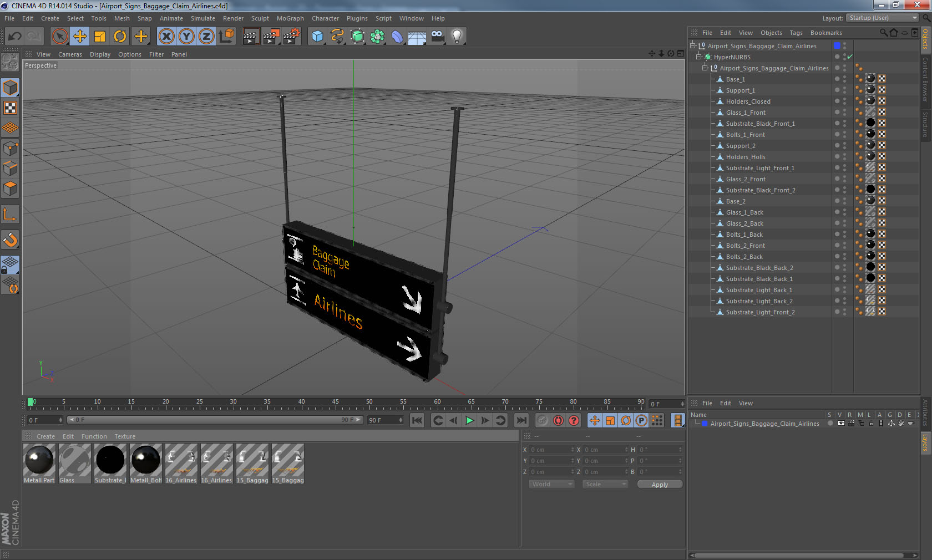The height and width of the screenshot is (560, 932).
Task: Switch to Points mode
Action: (x=10, y=149)
